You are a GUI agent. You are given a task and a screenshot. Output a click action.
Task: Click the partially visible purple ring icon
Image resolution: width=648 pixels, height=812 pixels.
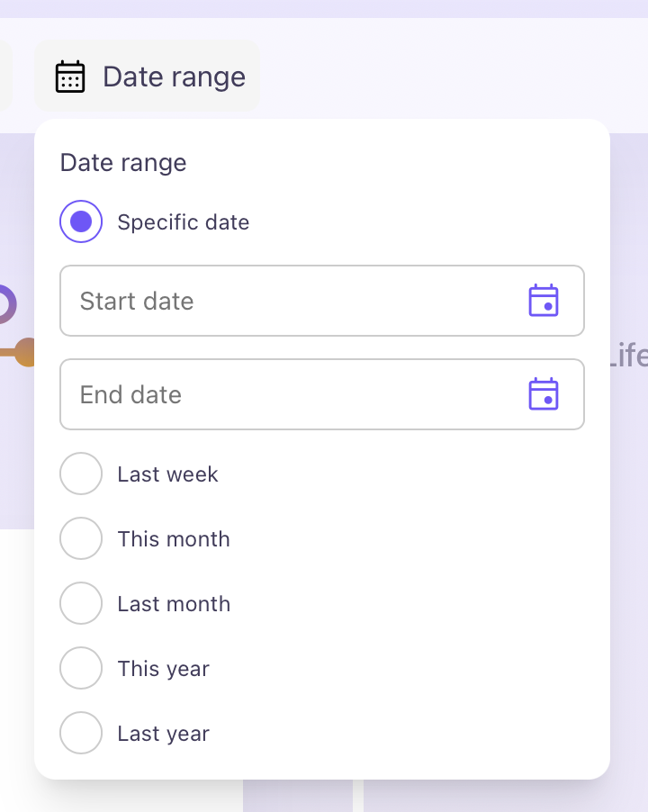[5, 304]
